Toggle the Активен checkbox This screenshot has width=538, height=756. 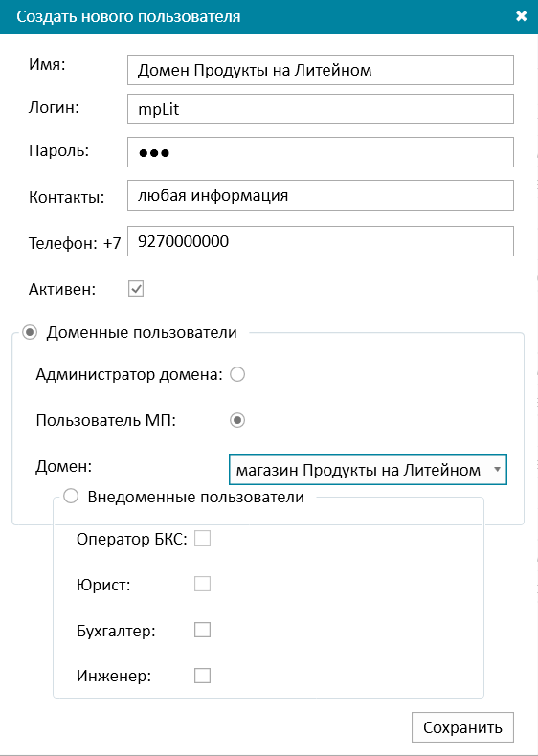(136, 289)
